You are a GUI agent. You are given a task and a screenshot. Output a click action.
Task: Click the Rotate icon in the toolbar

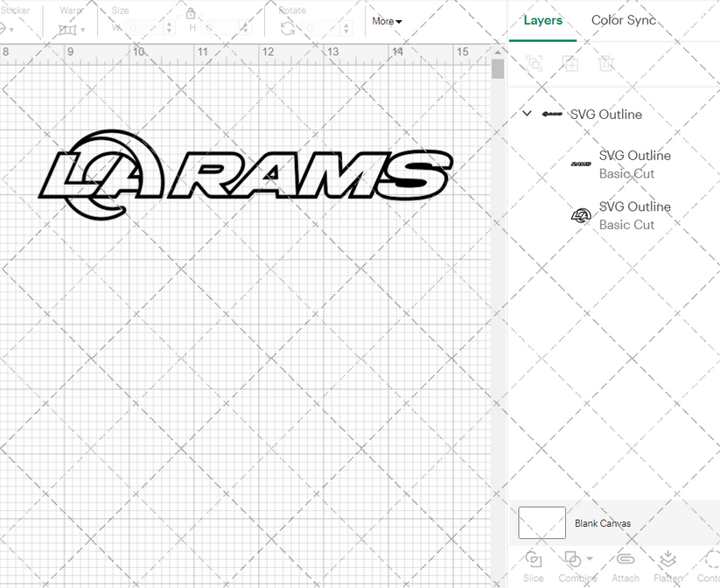click(289, 26)
